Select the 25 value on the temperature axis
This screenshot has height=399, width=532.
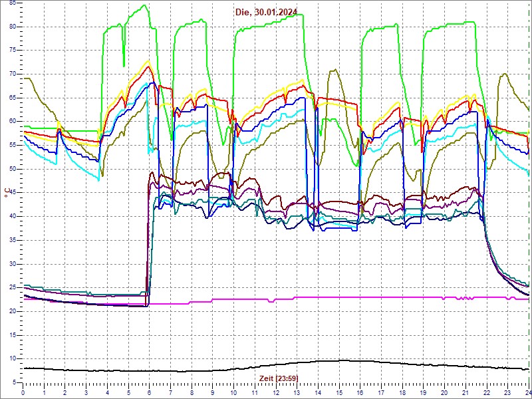click(13, 288)
